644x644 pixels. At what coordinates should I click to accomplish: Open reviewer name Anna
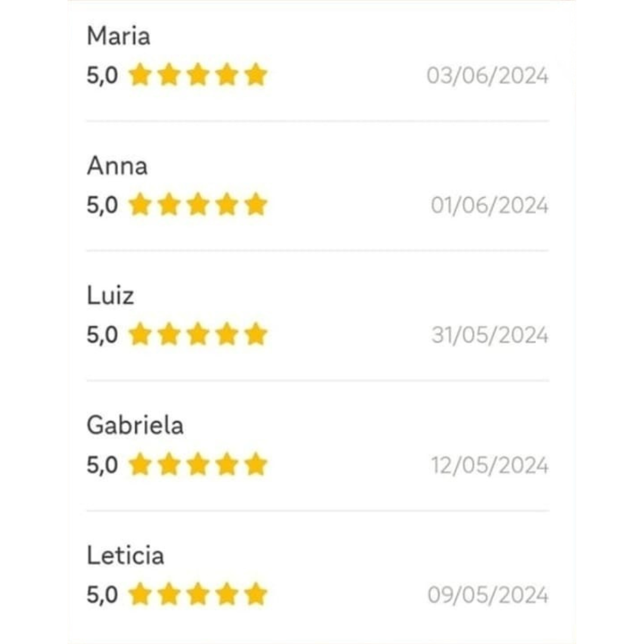[x=117, y=166]
